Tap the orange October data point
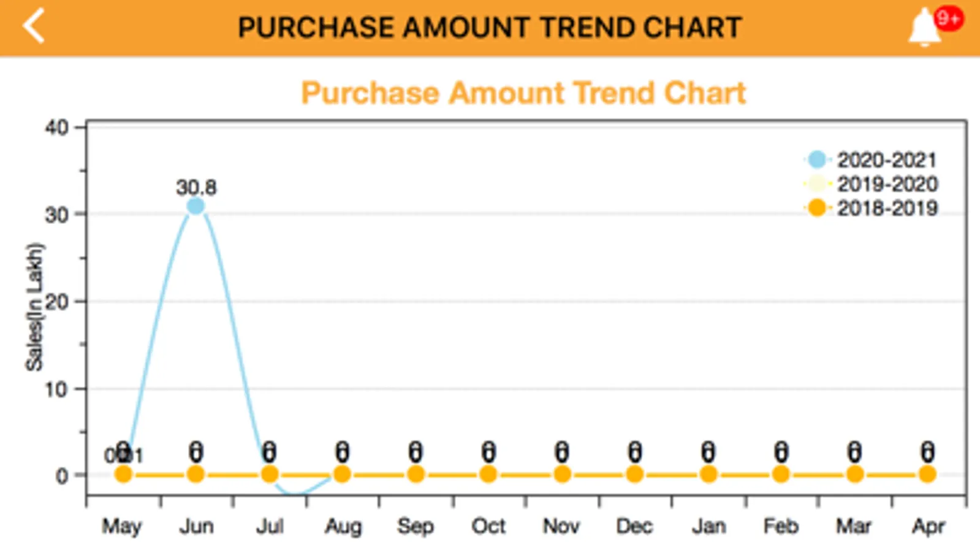This screenshot has height=552, width=980. coord(488,474)
